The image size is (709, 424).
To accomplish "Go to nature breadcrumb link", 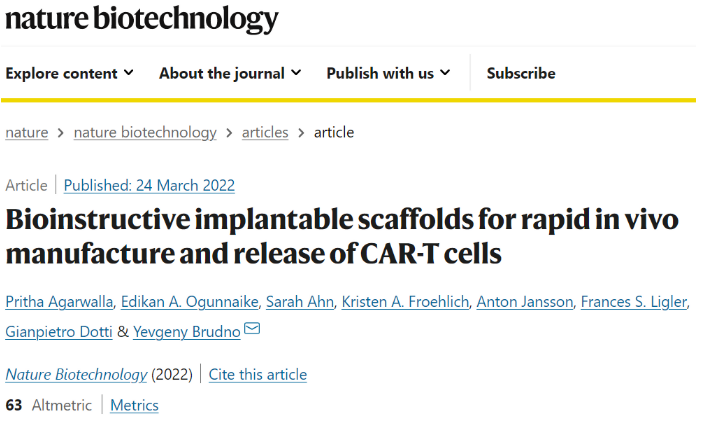I will pyautogui.click(x=27, y=132).
